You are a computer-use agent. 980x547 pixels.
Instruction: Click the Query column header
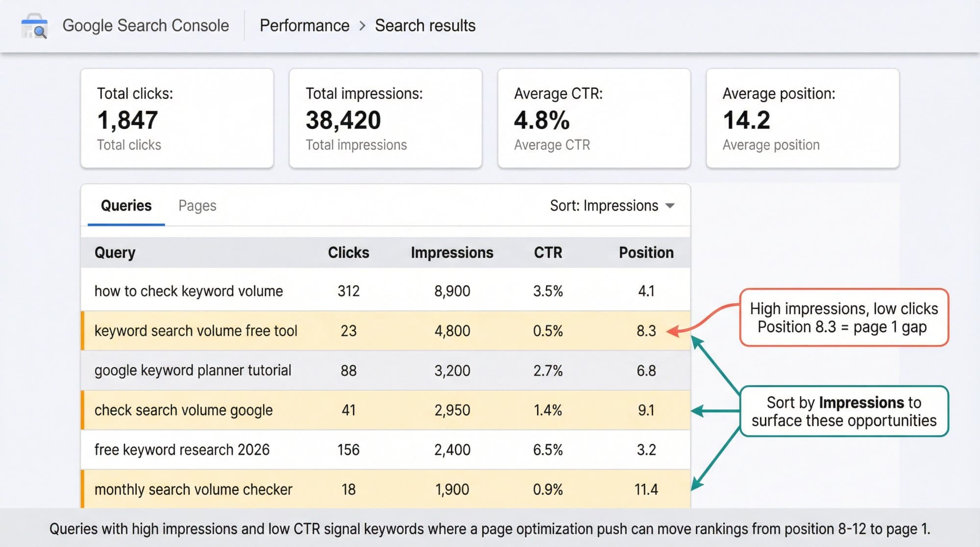pos(115,252)
